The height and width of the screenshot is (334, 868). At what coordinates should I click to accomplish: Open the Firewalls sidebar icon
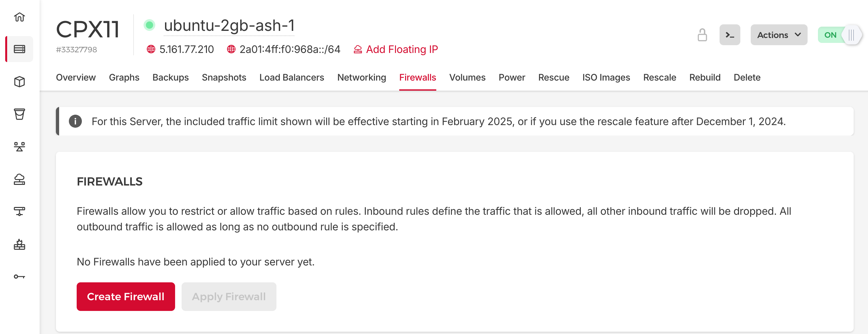(x=19, y=244)
